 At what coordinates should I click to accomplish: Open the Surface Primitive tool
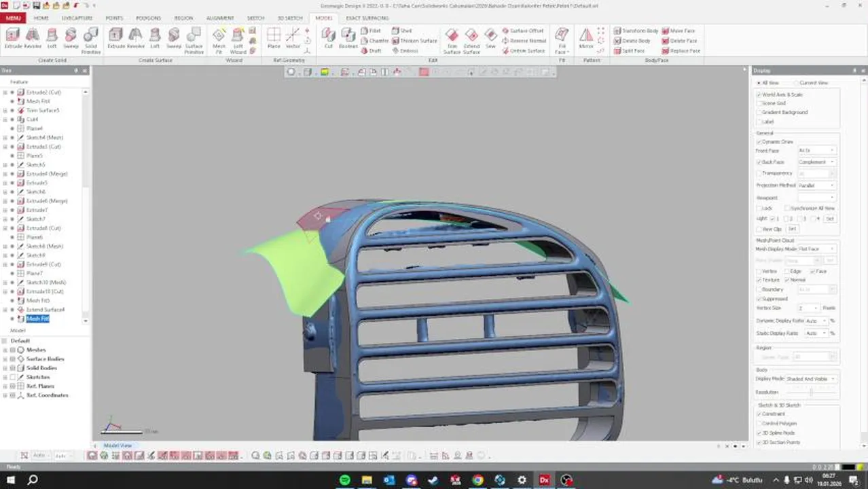click(x=194, y=41)
